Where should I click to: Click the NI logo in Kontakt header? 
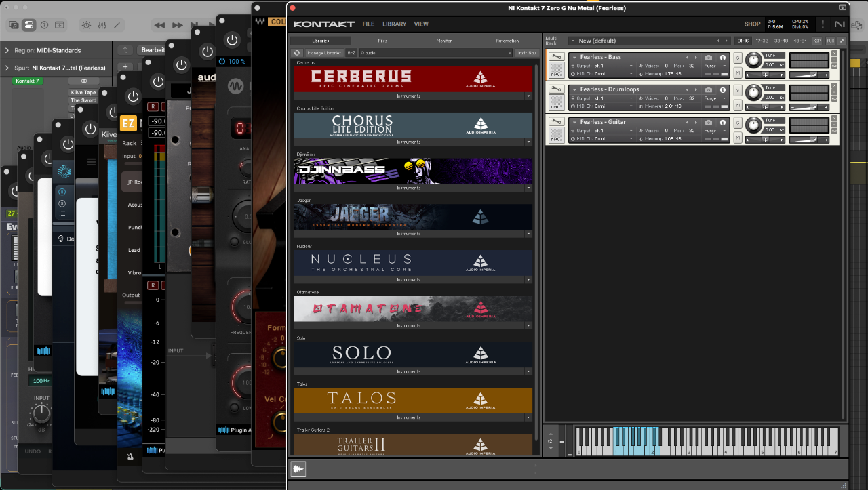tap(840, 24)
